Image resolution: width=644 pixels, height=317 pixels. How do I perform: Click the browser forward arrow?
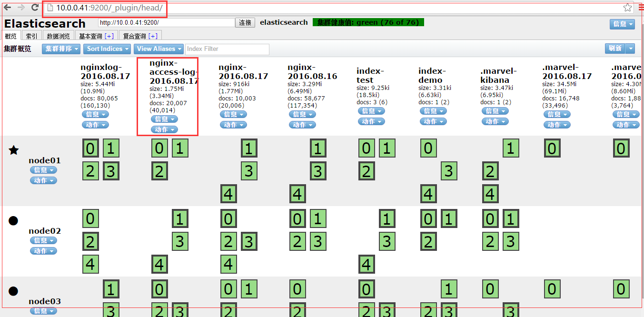pyautogui.click(x=21, y=7)
